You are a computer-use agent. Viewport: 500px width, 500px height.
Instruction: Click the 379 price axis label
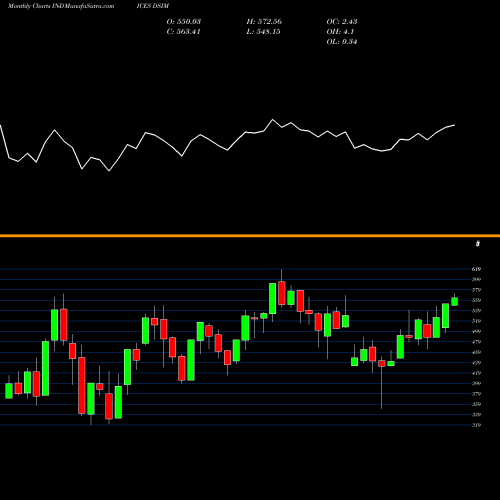click(x=476, y=394)
